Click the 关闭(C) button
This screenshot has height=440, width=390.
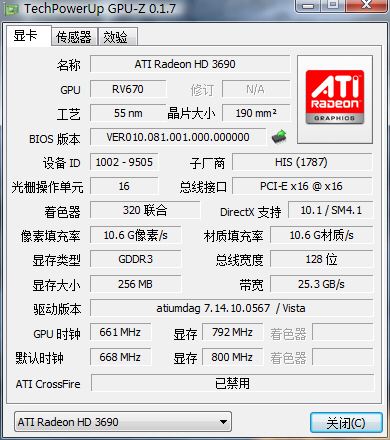[x=346, y=423]
